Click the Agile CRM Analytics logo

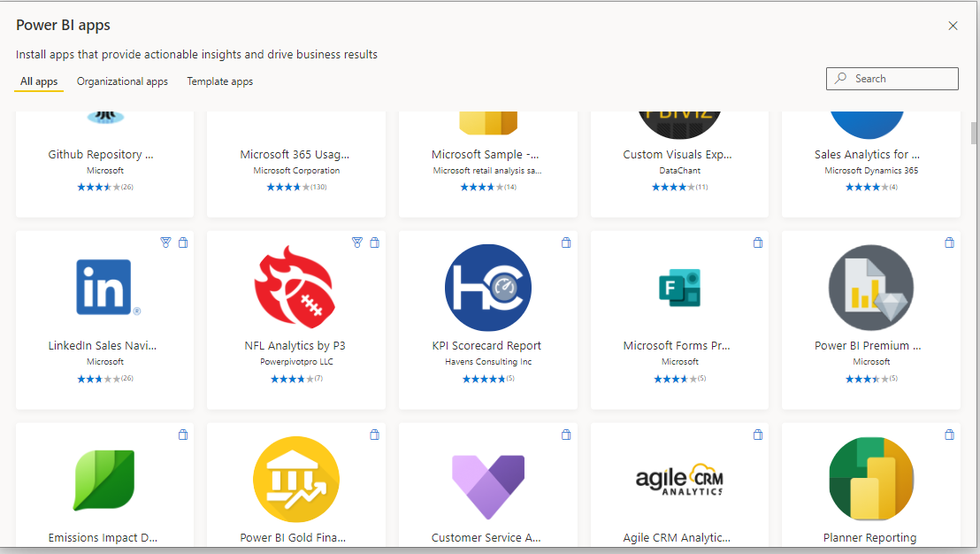[679, 479]
